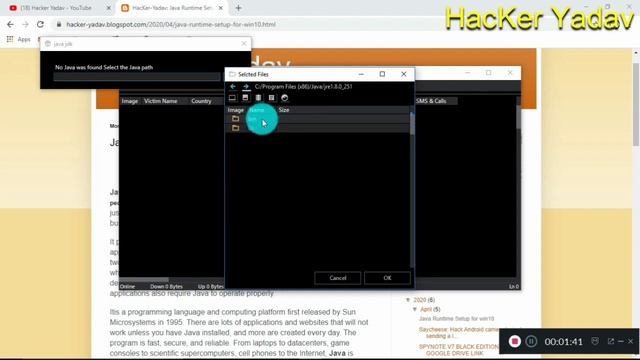Confirm with the OK button
The image size is (640, 360).
[x=387, y=278]
